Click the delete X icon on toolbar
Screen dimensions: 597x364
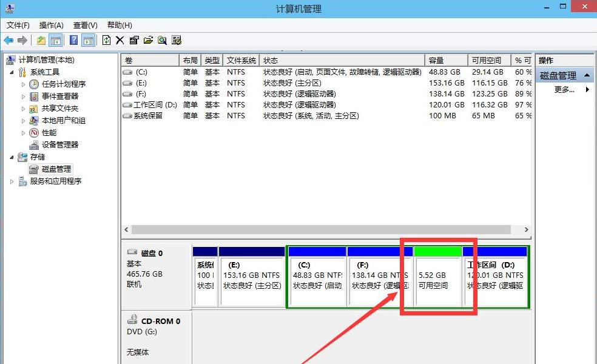pos(120,40)
